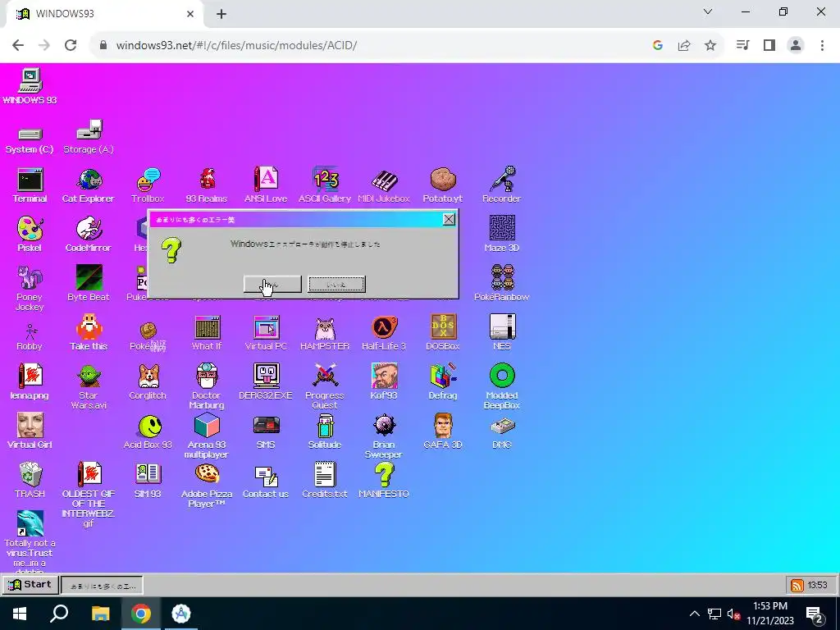Open Storage (A:) floppy icon
This screenshot has width=840, height=630.
[x=89, y=137]
